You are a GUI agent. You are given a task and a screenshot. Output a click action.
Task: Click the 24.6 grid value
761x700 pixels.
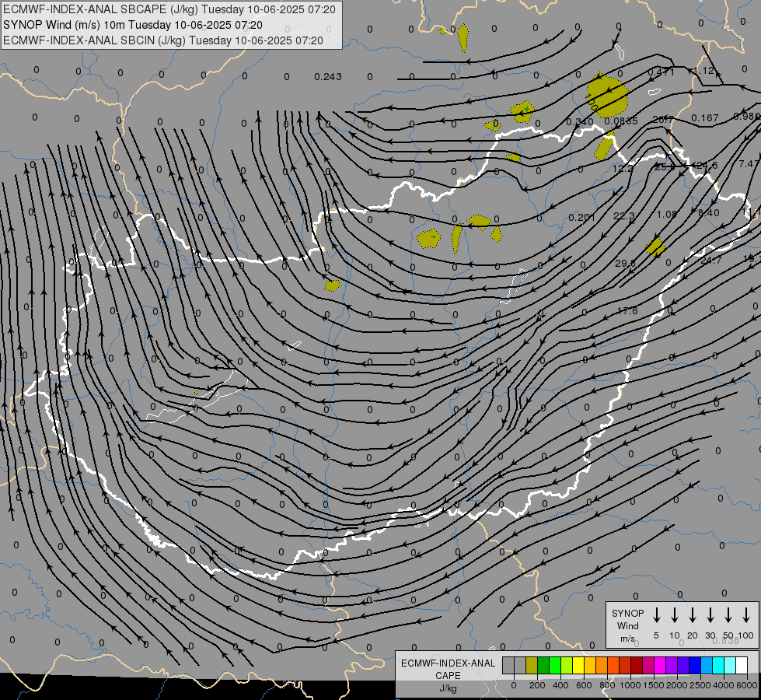(x=706, y=165)
